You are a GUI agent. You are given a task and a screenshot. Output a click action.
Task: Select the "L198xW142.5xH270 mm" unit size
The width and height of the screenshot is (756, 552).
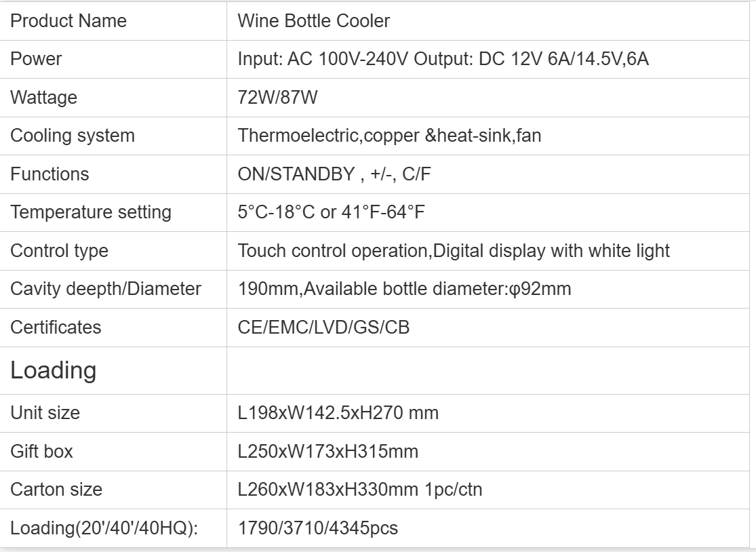[338, 412]
